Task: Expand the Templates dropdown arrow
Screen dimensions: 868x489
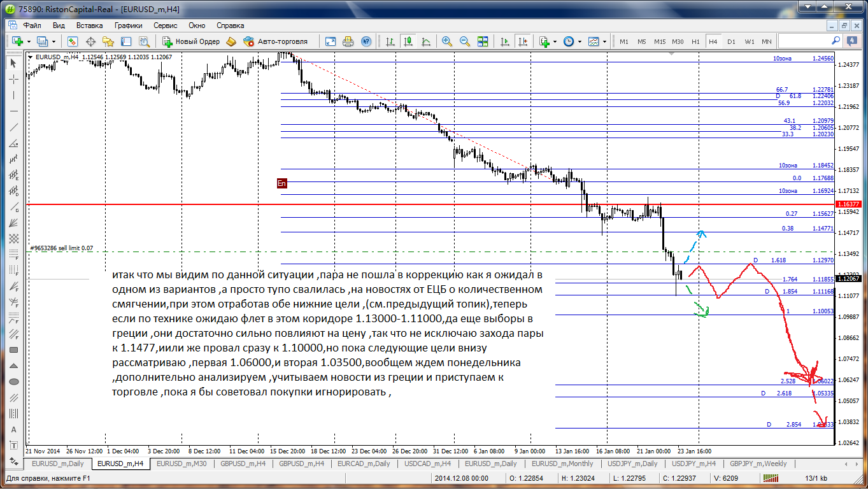Action: pyautogui.click(x=605, y=41)
